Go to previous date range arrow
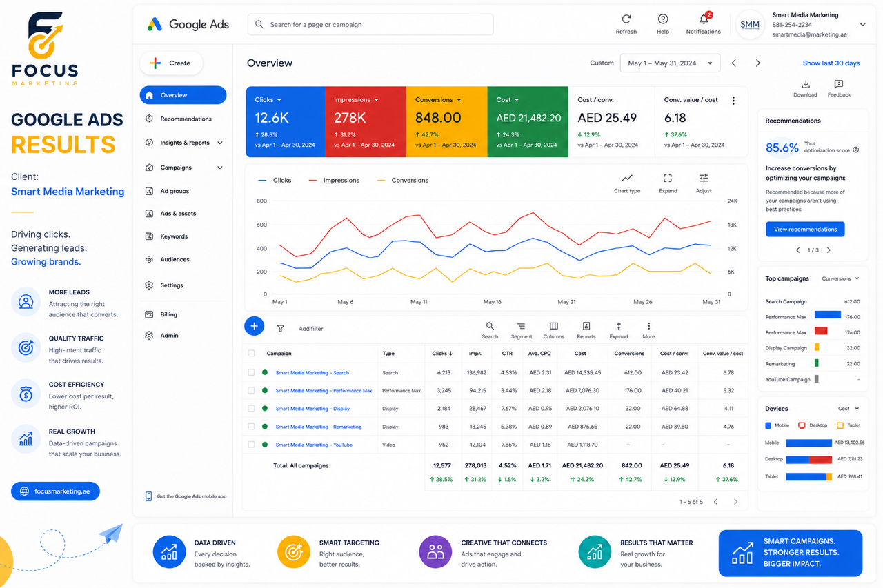 click(x=734, y=63)
